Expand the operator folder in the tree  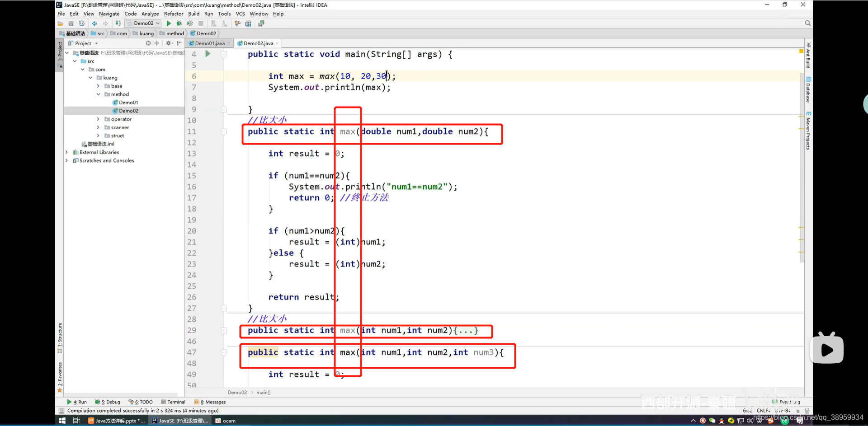pyautogui.click(x=99, y=119)
